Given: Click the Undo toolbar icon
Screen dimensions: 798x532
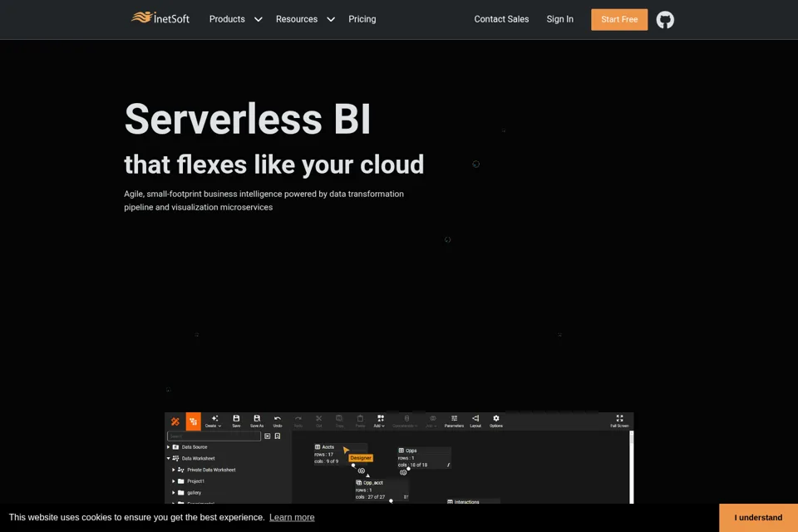Looking at the screenshot, I should tap(278, 421).
